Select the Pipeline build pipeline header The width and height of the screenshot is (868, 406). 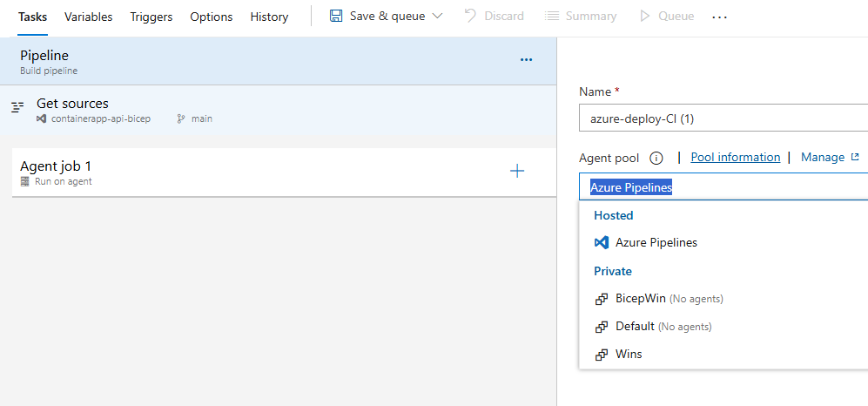click(278, 62)
